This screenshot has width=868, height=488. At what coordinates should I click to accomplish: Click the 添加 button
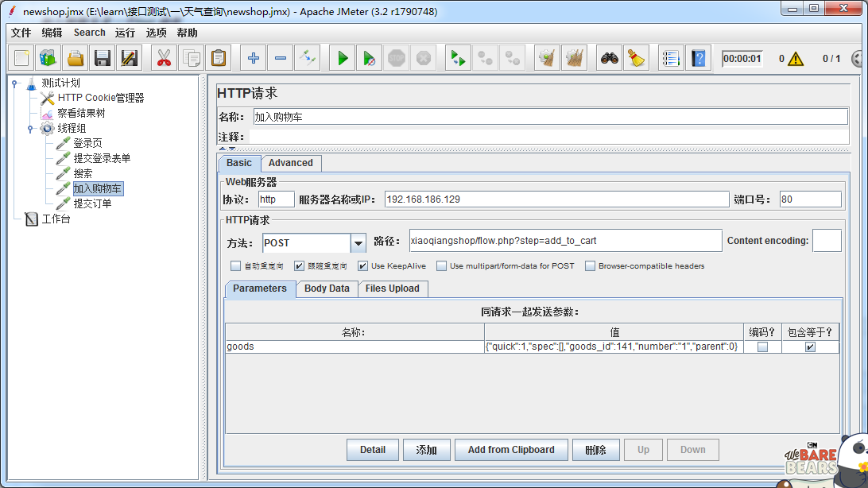426,450
